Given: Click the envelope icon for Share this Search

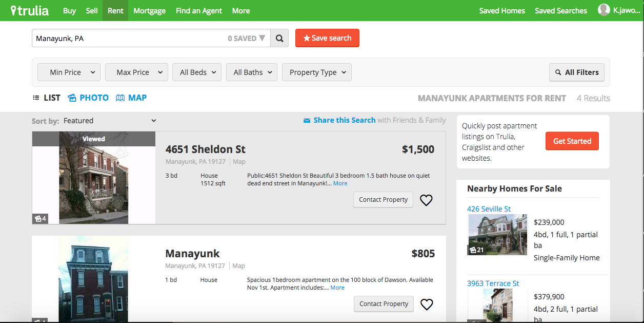Looking at the screenshot, I should point(307,121).
